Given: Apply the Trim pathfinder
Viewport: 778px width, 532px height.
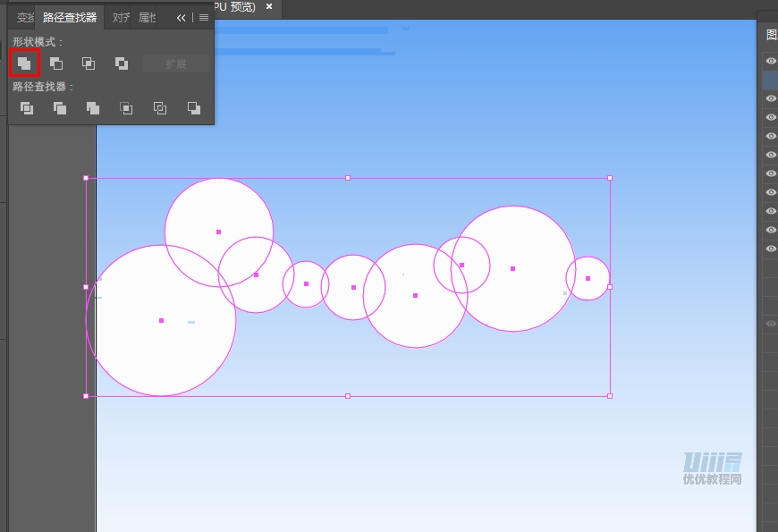Looking at the screenshot, I should pyautogui.click(x=60, y=108).
